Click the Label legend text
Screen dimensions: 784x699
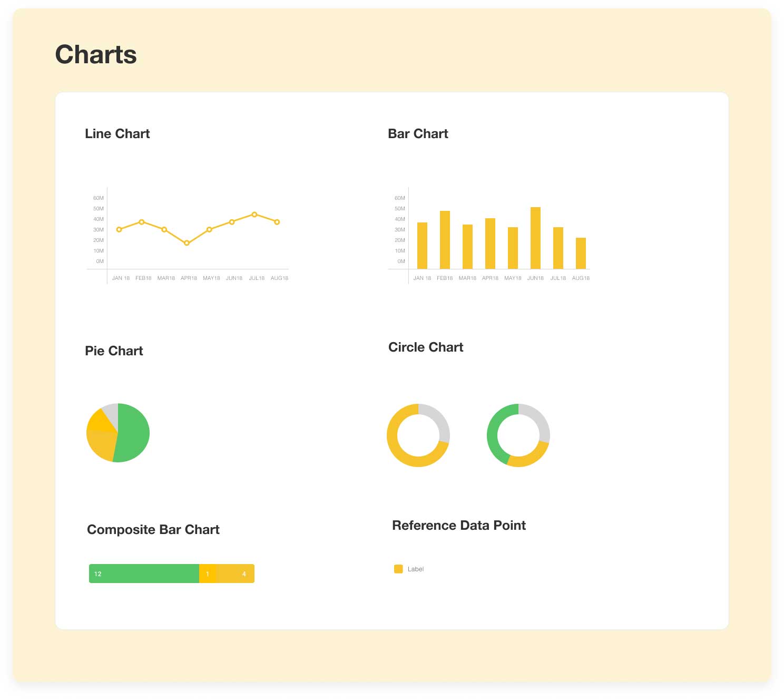point(416,569)
